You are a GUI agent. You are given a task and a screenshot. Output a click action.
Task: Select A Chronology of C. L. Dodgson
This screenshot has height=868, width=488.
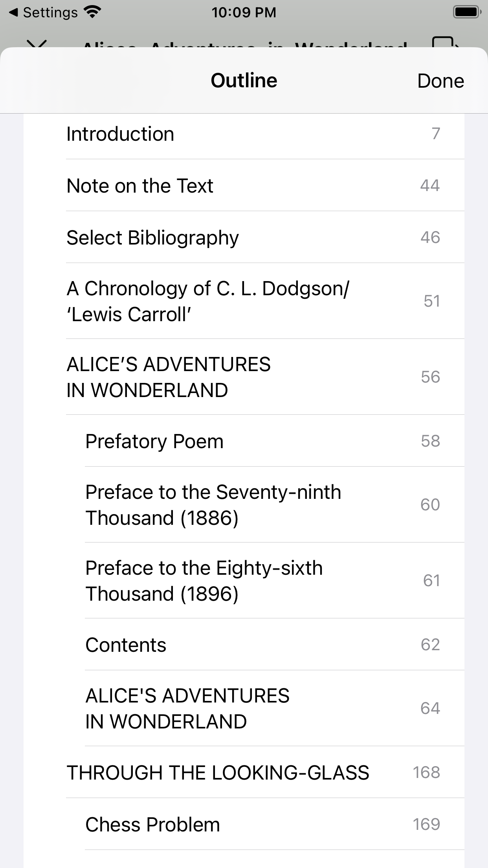click(x=244, y=301)
